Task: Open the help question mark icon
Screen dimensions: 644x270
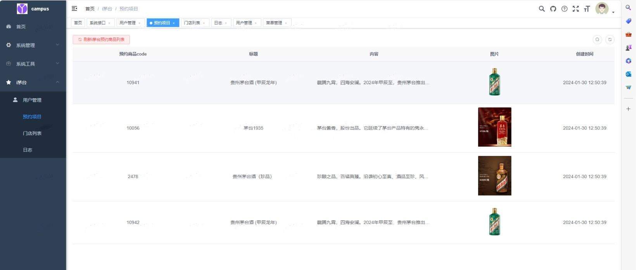Action: [565, 9]
